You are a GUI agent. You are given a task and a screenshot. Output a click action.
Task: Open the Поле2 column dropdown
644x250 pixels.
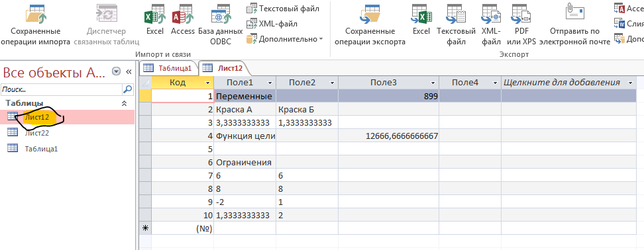pos(332,83)
